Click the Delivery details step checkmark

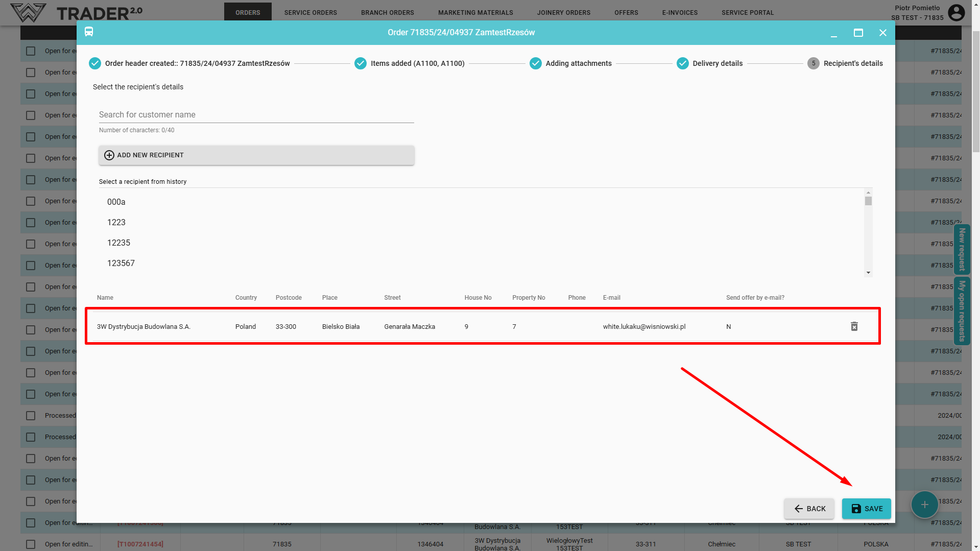[x=682, y=63]
